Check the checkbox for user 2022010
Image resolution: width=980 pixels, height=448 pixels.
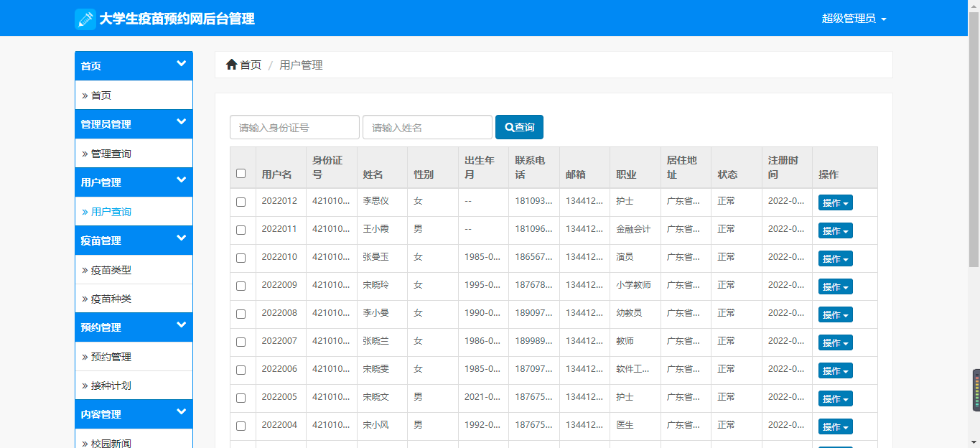coord(241,258)
